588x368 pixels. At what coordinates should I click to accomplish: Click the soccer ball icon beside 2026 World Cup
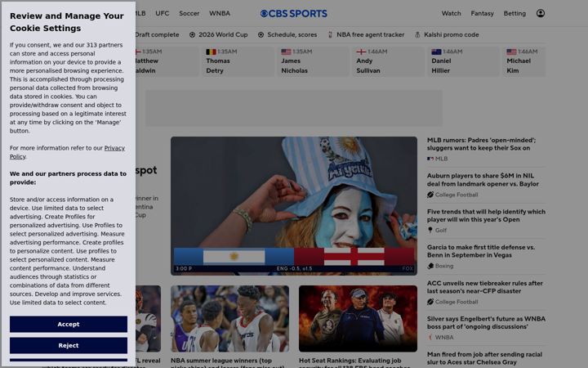click(193, 34)
